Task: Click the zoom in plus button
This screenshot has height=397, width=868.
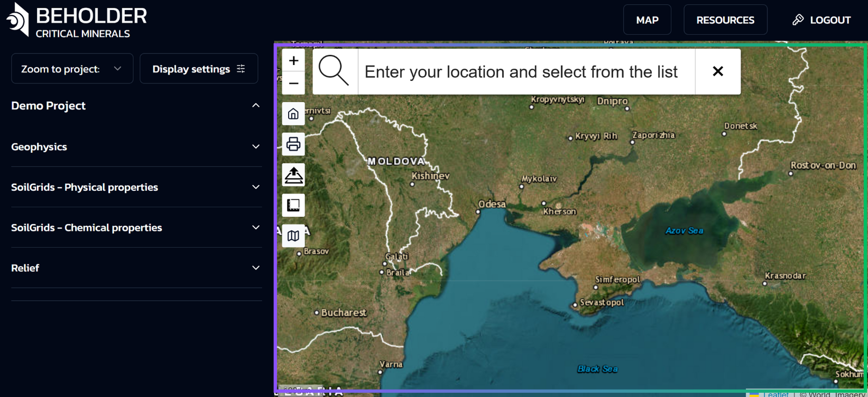Action: (293, 61)
